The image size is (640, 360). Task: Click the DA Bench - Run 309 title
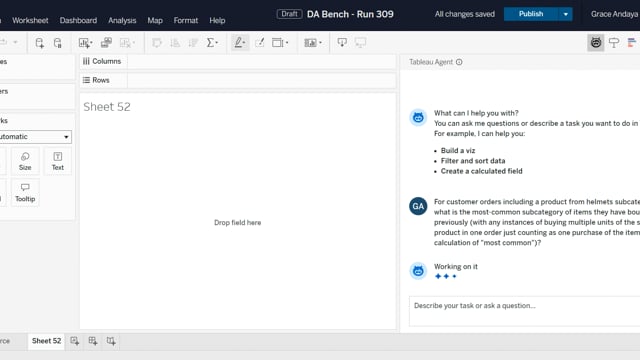click(x=350, y=14)
